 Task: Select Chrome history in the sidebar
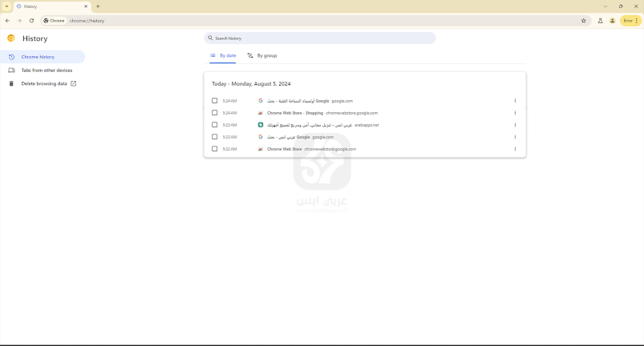click(43, 57)
